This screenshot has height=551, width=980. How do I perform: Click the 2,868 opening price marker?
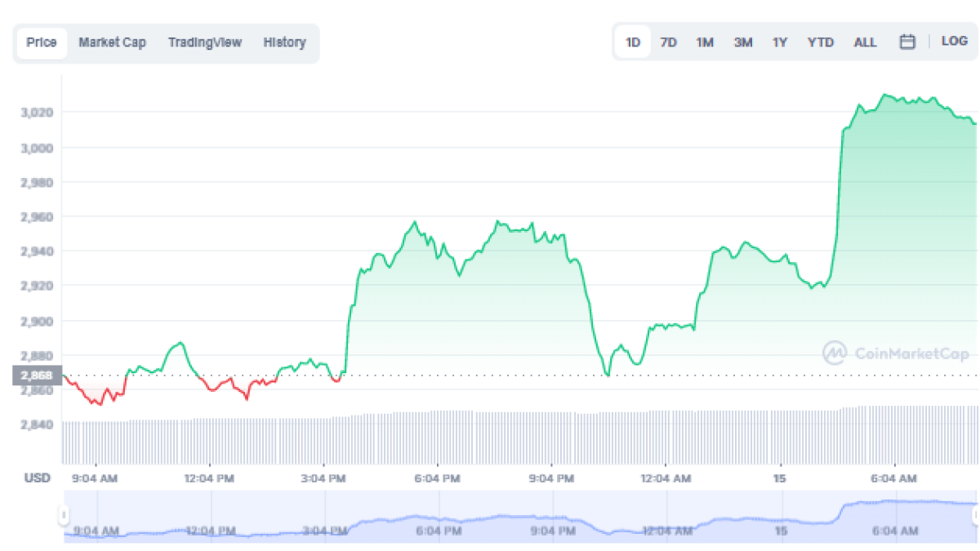[37, 375]
